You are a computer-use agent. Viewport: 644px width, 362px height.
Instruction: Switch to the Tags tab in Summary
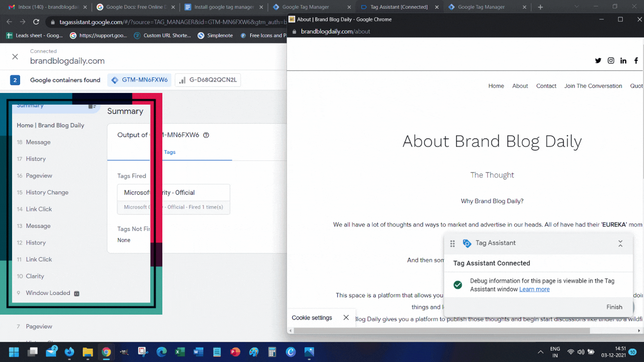169,152
